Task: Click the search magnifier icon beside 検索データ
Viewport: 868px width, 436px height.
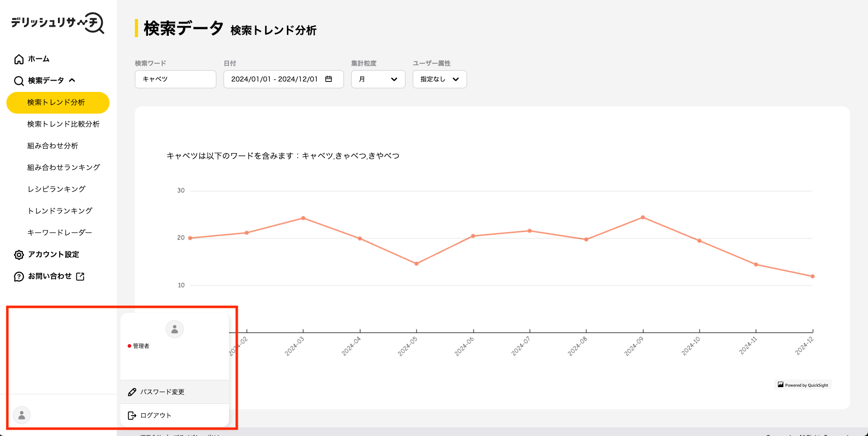Action: [x=19, y=81]
